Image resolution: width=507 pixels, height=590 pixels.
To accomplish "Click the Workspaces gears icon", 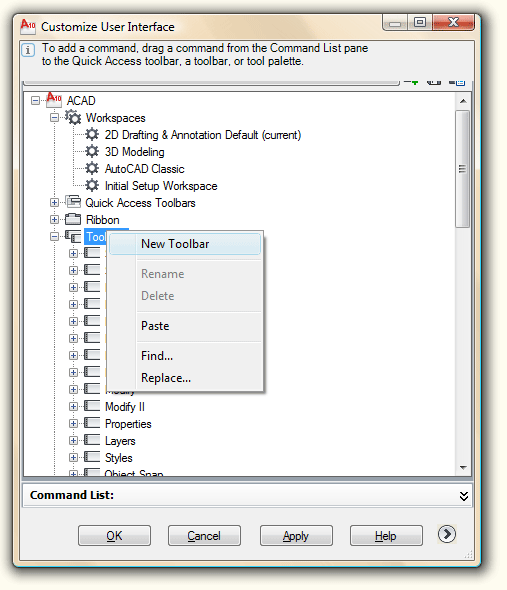I will [x=73, y=117].
